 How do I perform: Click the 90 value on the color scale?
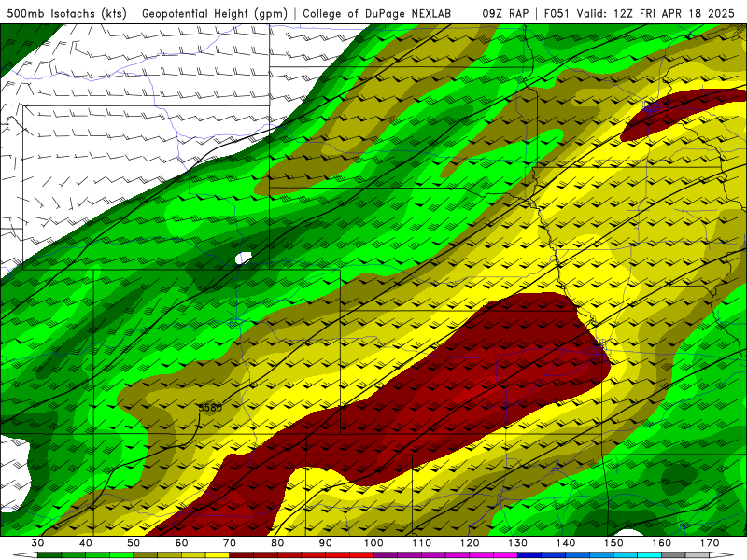[x=325, y=543]
